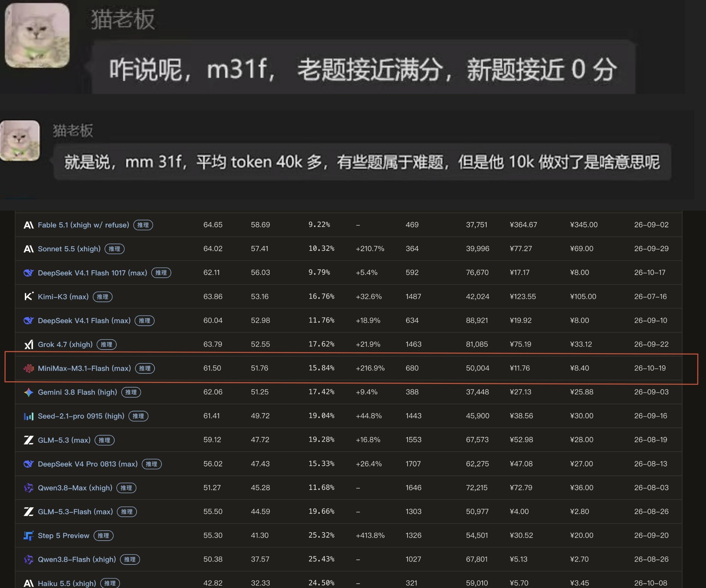Click the Anthropic logo beside Haiku 5.5

click(28, 583)
